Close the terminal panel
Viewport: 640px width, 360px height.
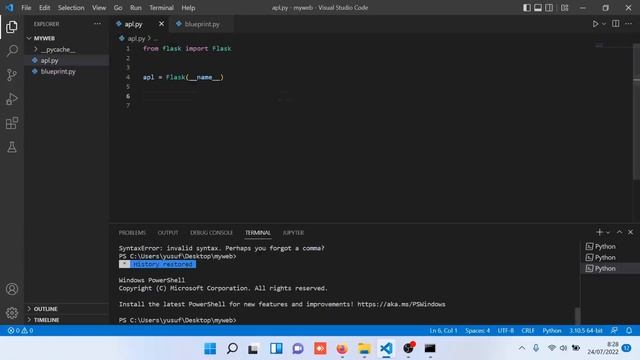pyautogui.click(x=631, y=232)
